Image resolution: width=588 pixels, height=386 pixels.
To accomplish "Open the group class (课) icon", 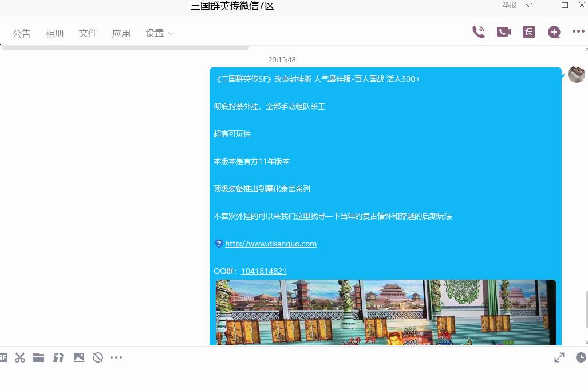I will click(529, 32).
